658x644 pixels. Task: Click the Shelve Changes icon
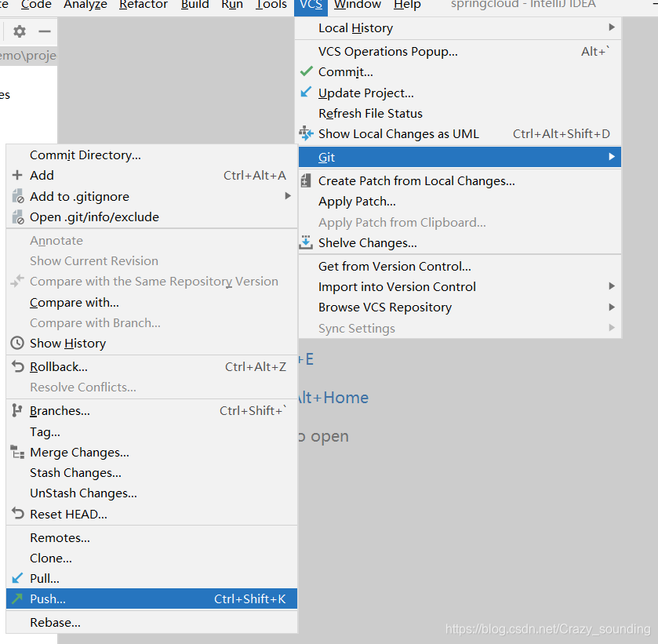pyautogui.click(x=306, y=242)
